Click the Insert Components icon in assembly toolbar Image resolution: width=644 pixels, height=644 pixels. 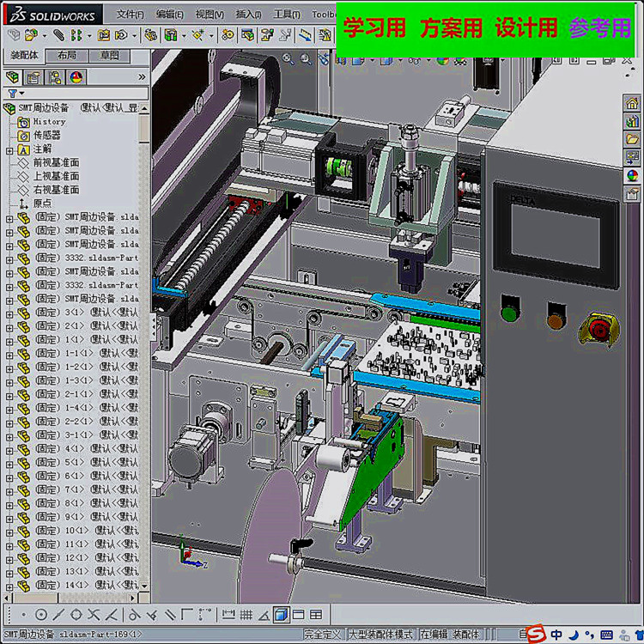pos(31,35)
